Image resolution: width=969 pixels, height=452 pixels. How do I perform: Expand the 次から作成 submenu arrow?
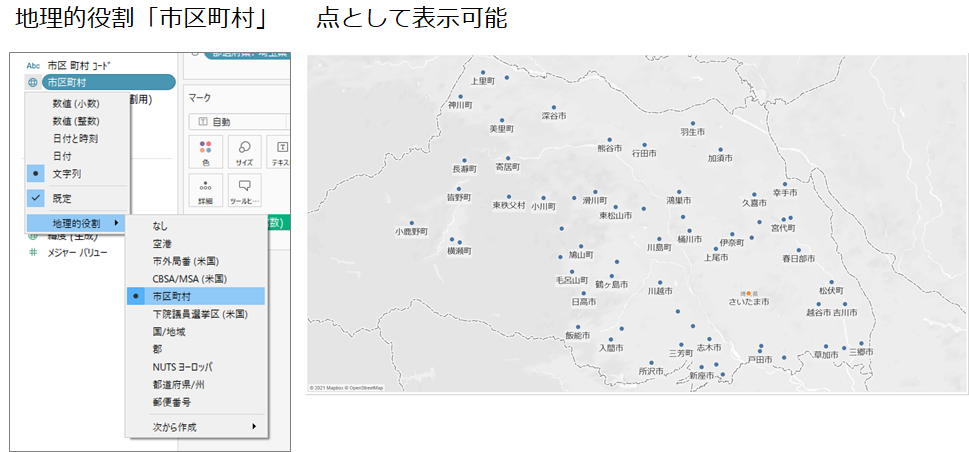[x=254, y=427]
